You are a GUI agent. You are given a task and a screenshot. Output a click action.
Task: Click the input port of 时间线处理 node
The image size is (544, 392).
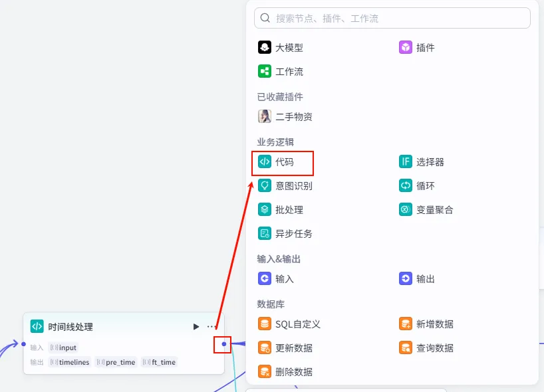(23, 343)
